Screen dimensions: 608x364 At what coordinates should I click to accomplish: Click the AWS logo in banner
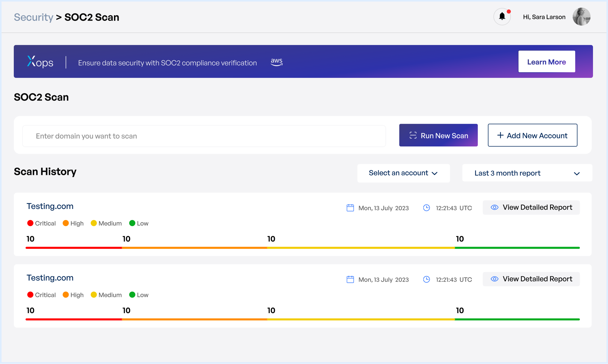(x=276, y=62)
